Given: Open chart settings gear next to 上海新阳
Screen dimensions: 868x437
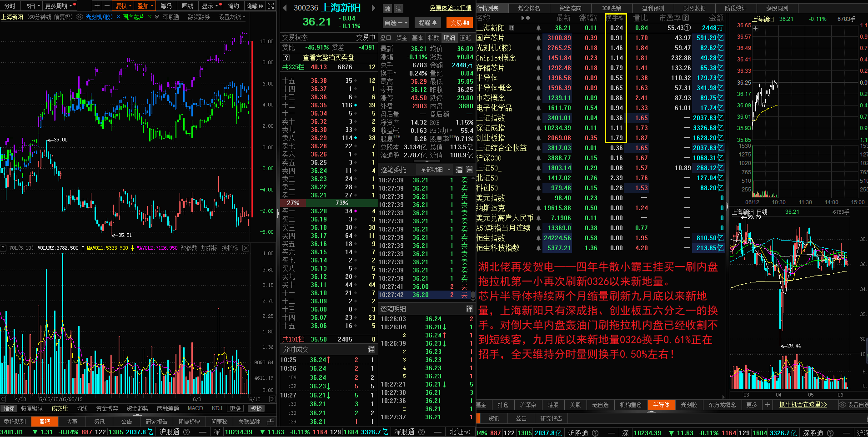Looking at the screenshot, I should (80, 17).
